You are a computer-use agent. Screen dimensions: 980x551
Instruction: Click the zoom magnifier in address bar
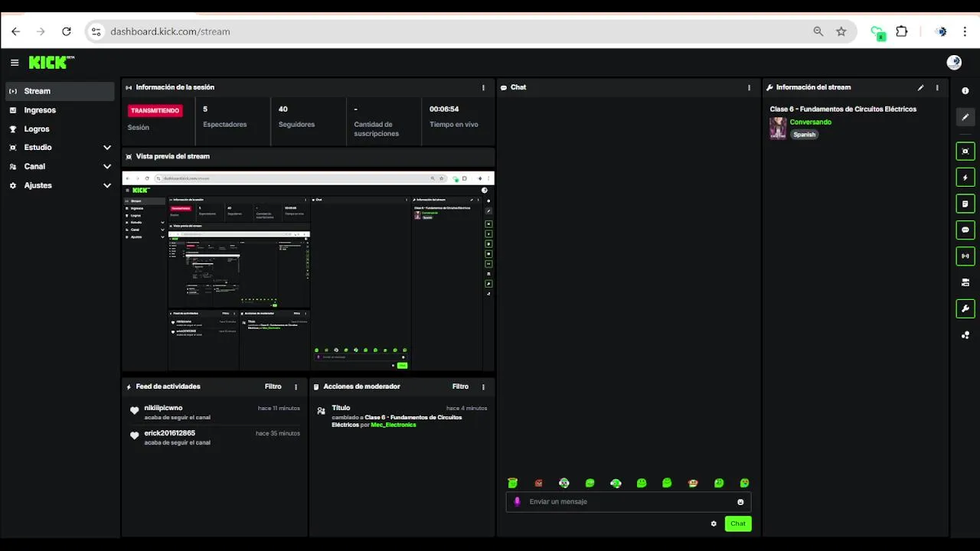pyautogui.click(x=818, y=31)
